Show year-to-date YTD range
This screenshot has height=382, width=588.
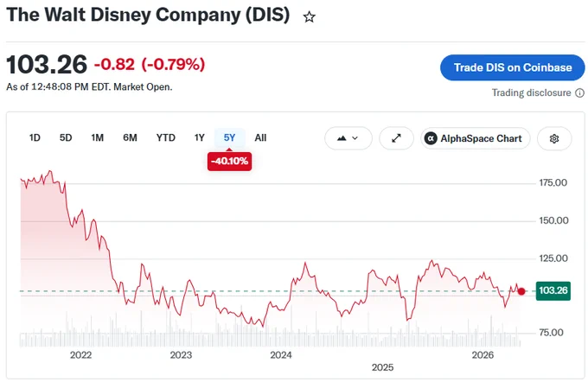click(x=166, y=138)
